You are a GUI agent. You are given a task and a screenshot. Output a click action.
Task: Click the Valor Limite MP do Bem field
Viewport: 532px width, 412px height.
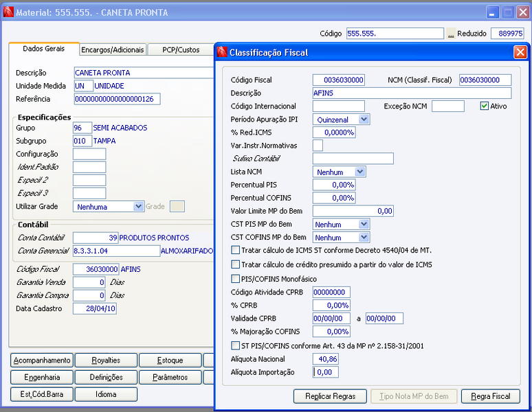coord(353,211)
